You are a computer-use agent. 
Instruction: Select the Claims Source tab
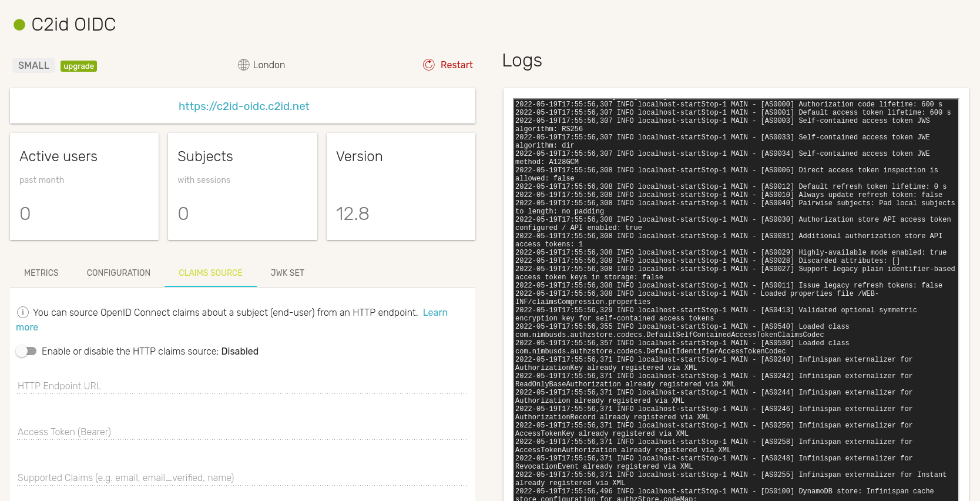tap(210, 273)
